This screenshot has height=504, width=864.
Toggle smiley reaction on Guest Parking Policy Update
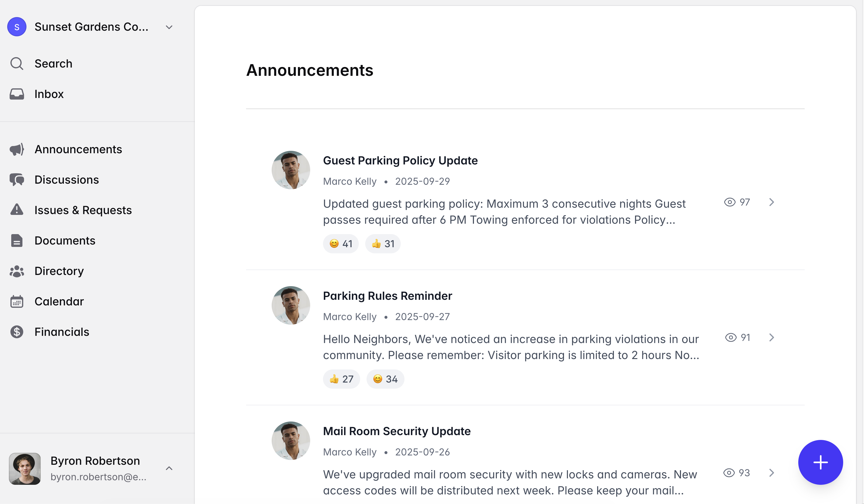pyautogui.click(x=340, y=244)
